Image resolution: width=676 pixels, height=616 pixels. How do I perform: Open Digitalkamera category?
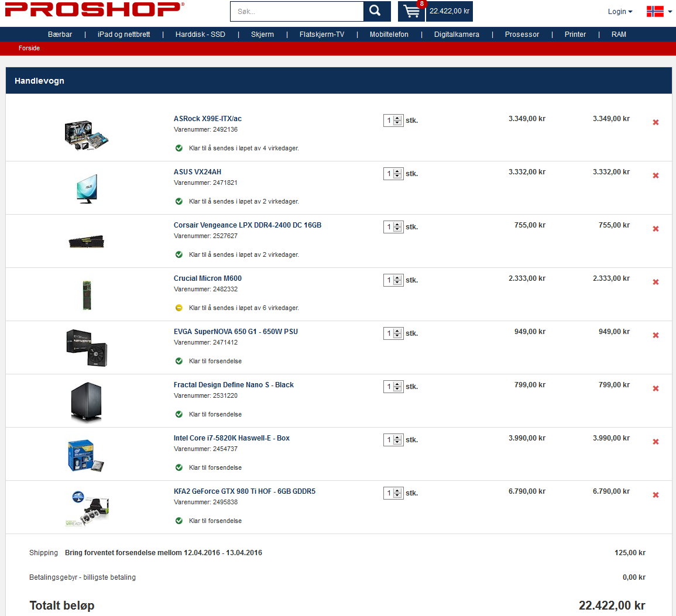tap(457, 34)
